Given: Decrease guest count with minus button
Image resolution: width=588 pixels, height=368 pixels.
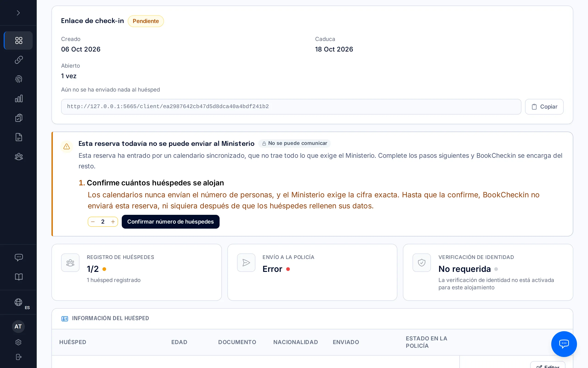Looking at the screenshot, I should pyautogui.click(x=93, y=222).
